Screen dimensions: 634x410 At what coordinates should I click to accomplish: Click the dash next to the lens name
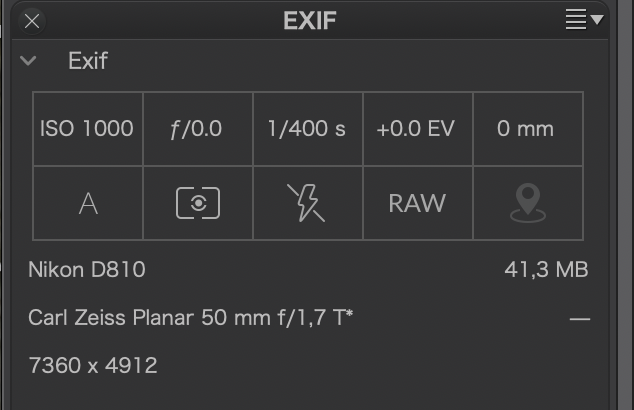pos(580,319)
